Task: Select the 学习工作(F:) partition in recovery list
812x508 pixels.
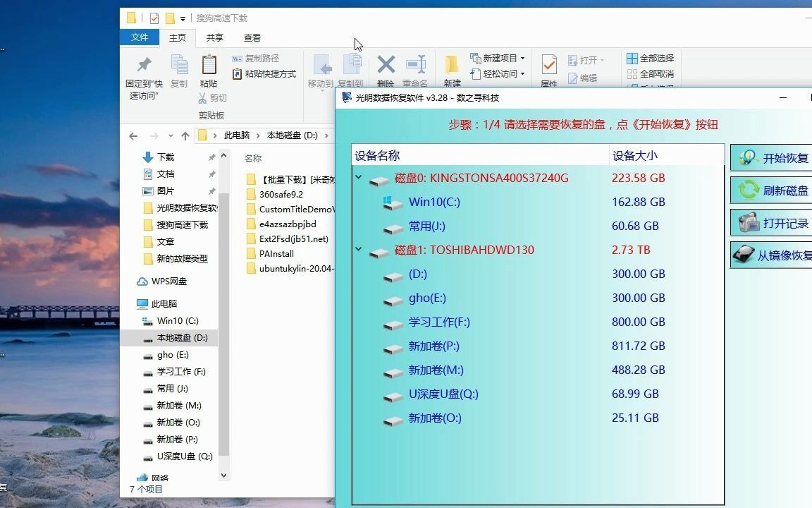Action: pyautogui.click(x=439, y=322)
